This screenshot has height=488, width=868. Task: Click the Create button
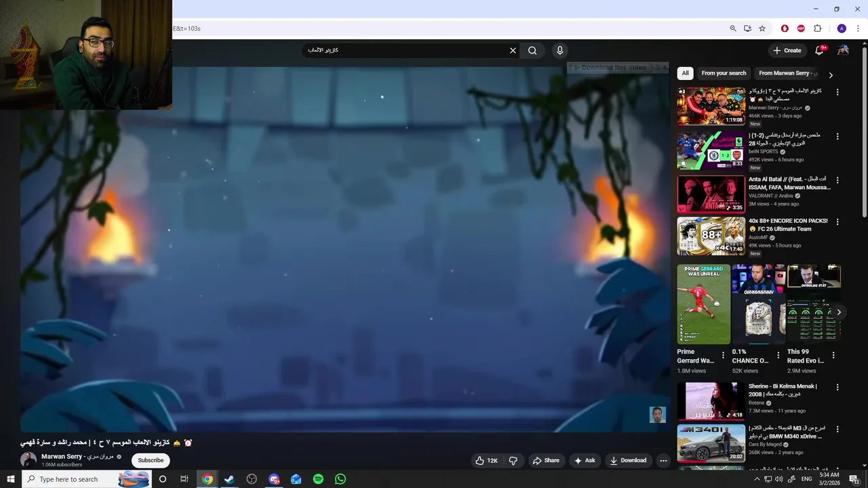click(x=787, y=50)
